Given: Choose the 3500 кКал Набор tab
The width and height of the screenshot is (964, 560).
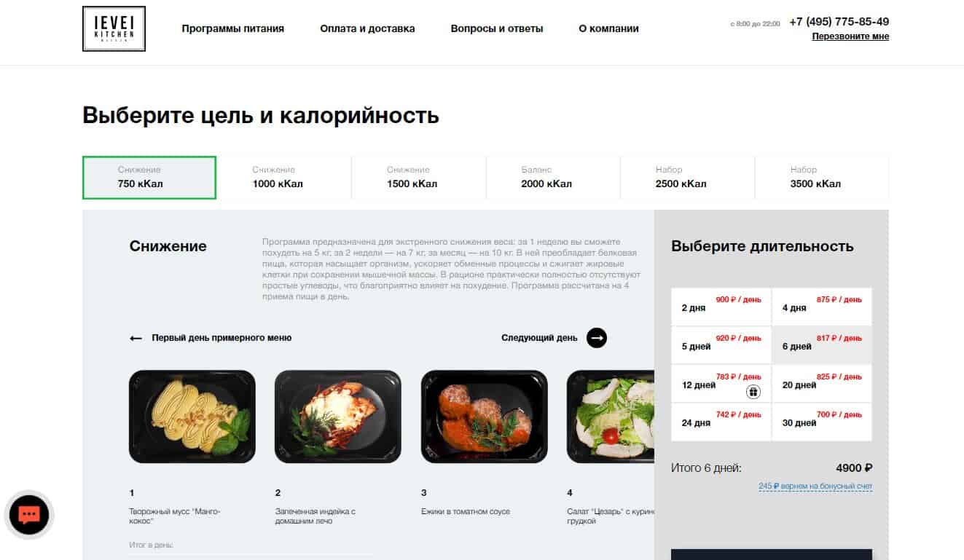Looking at the screenshot, I should pos(822,177).
